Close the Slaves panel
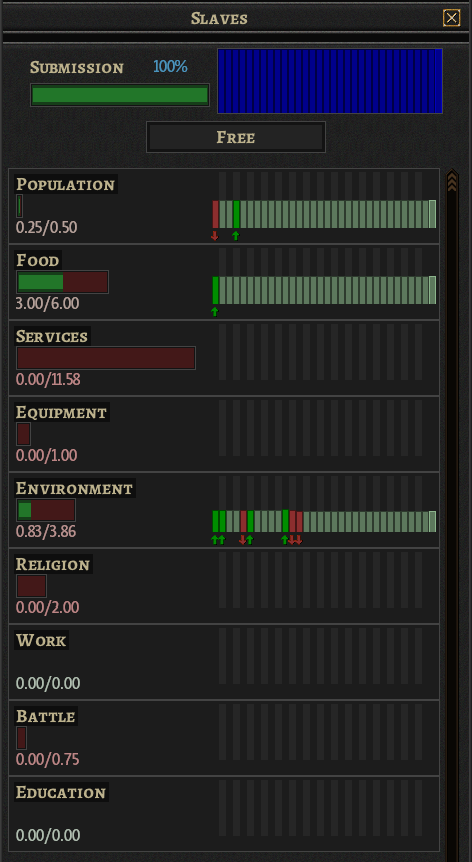Viewport: 472px width, 862px height. [x=452, y=18]
